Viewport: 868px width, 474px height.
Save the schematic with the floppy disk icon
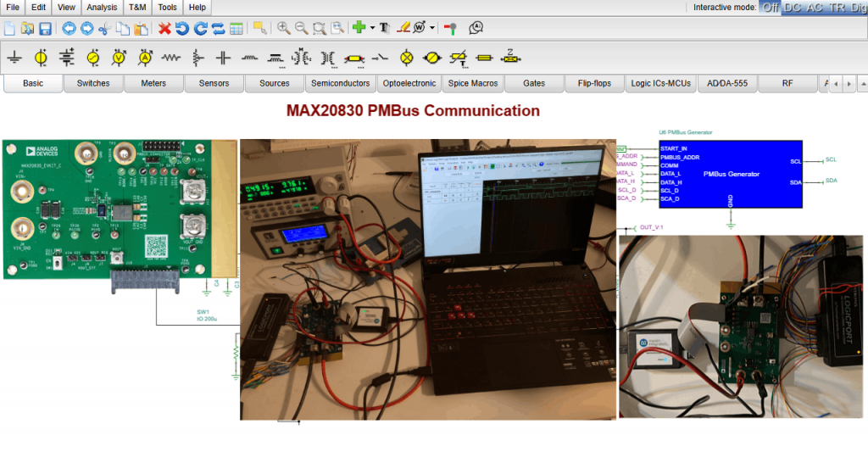tap(45, 28)
